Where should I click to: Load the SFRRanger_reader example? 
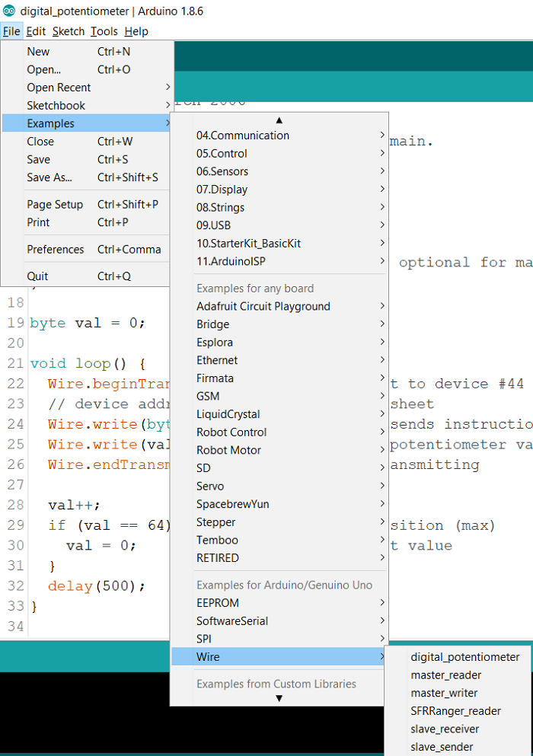click(458, 711)
